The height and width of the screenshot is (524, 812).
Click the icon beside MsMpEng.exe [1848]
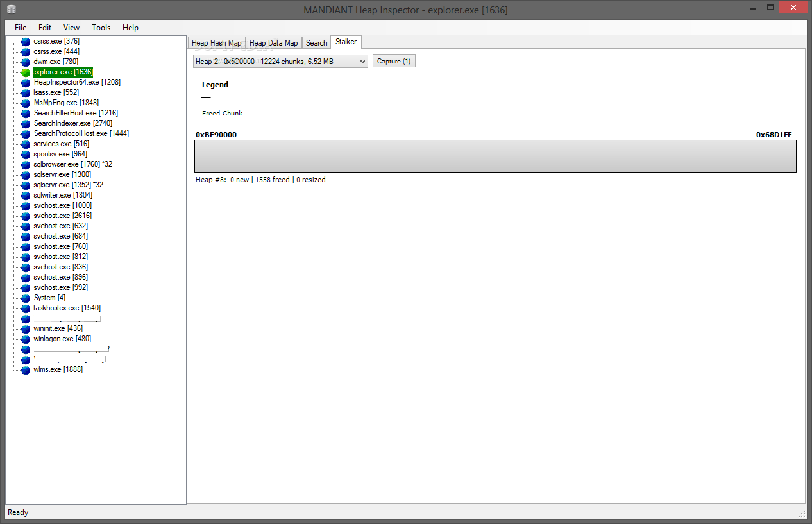point(26,103)
